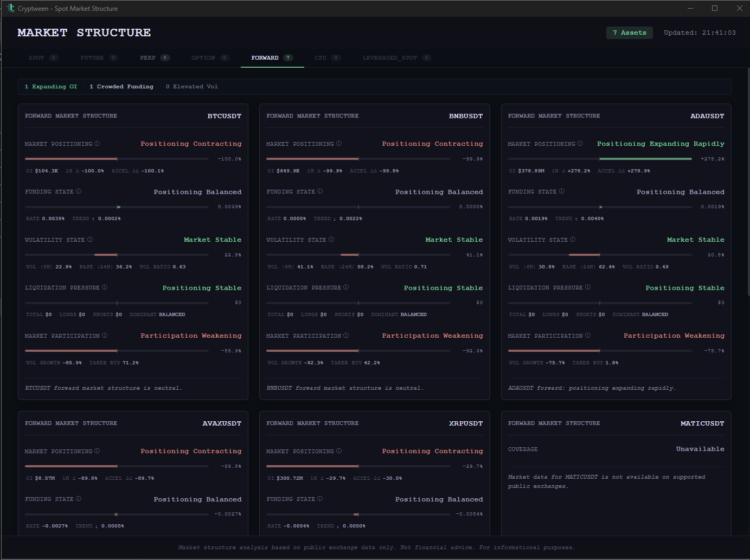Switch to the CFD tab

tap(328, 57)
